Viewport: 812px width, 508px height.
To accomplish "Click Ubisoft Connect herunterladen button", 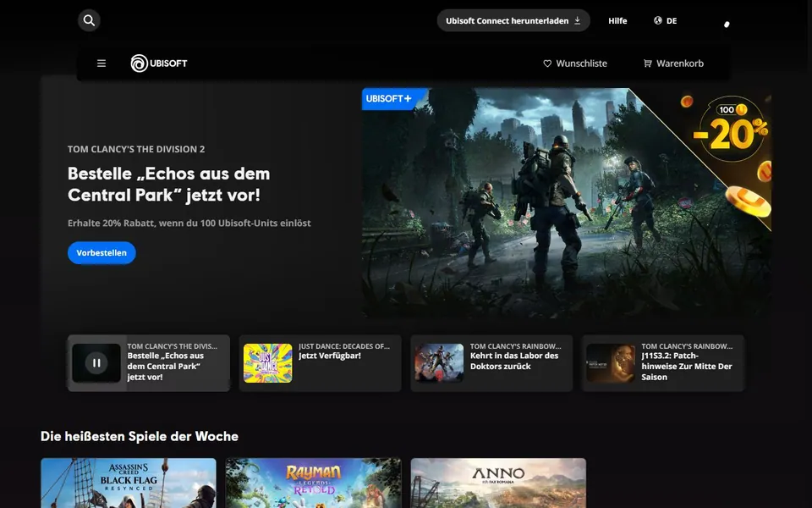I will pyautogui.click(x=513, y=20).
